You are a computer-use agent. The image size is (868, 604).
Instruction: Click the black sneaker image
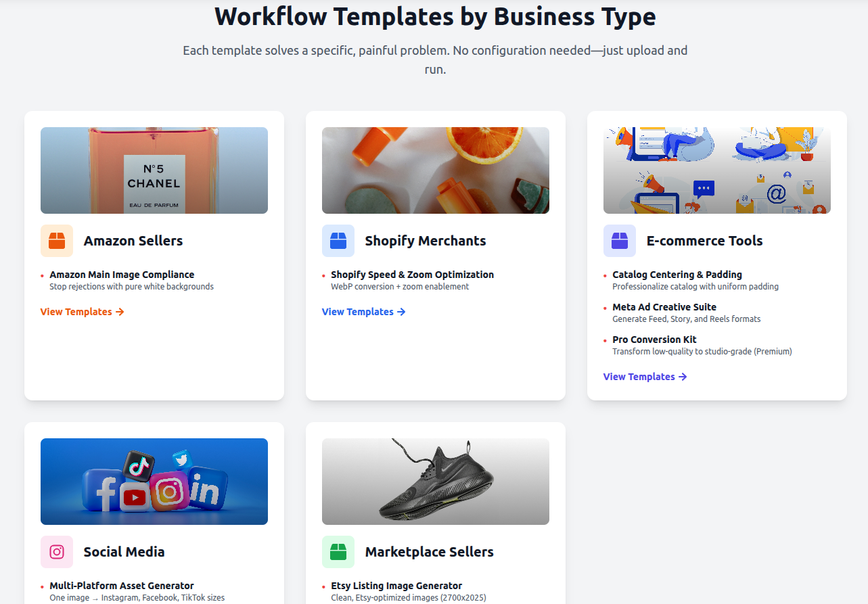tap(436, 482)
